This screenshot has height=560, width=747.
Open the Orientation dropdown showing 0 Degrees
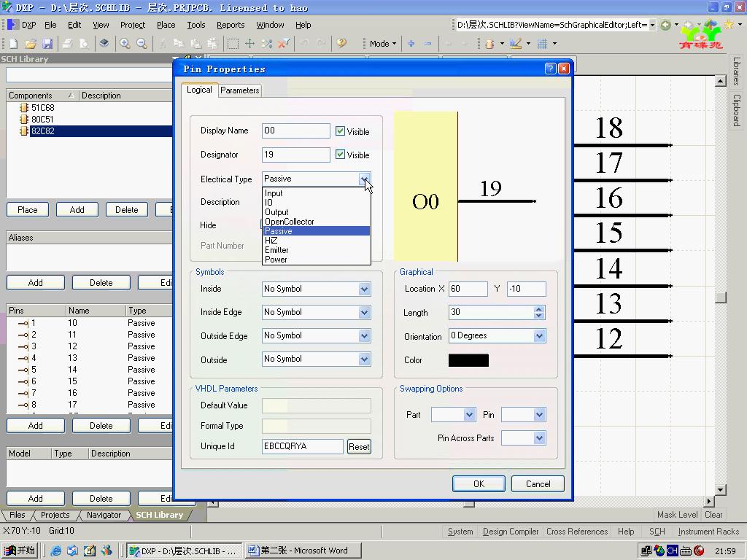[x=539, y=335]
